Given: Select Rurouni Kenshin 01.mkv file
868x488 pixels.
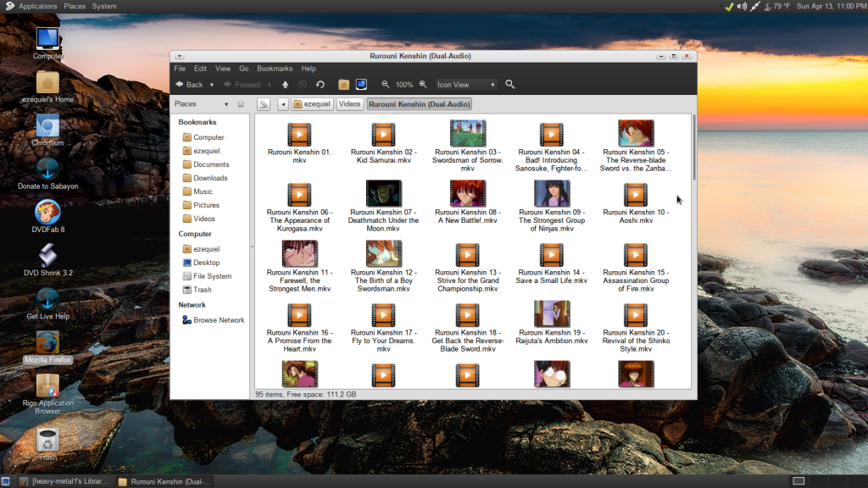Looking at the screenshot, I should coord(299,142).
